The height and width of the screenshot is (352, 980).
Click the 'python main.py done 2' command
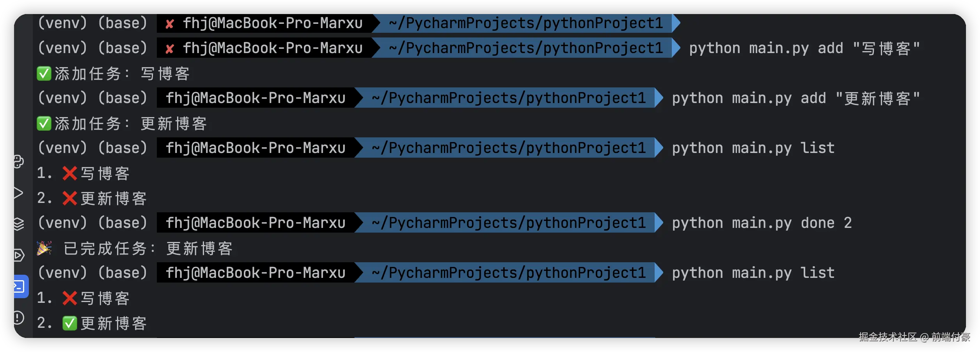click(x=762, y=223)
